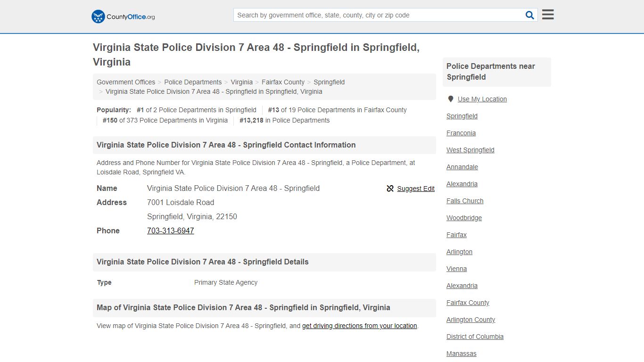Open District of Columbia link
644x362 pixels.
(x=475, y=337)
